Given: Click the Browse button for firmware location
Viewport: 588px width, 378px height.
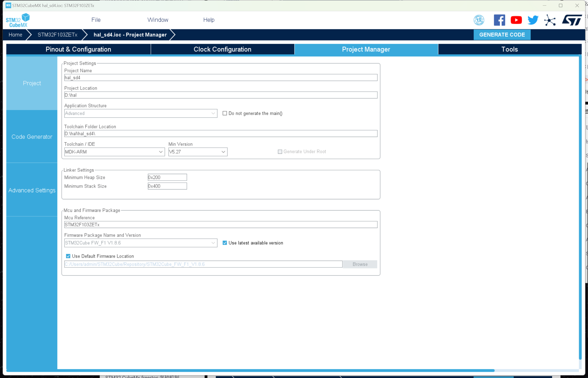Looking at the screenshot, I should [x=360, y=264].
